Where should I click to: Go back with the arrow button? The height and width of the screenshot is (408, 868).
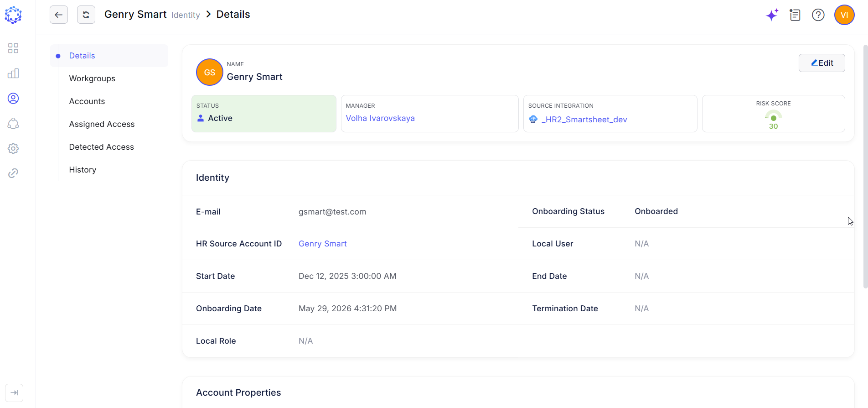click(x=59, y=15)
